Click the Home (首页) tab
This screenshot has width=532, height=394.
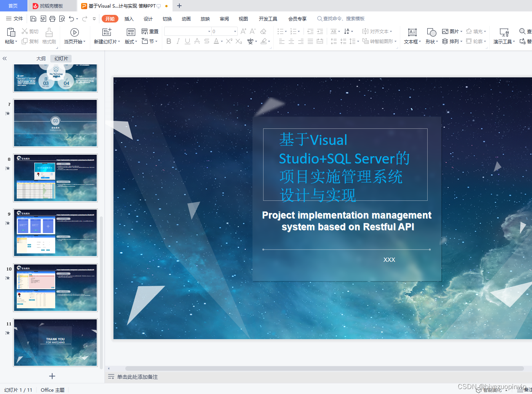click(x=13, y=6)
